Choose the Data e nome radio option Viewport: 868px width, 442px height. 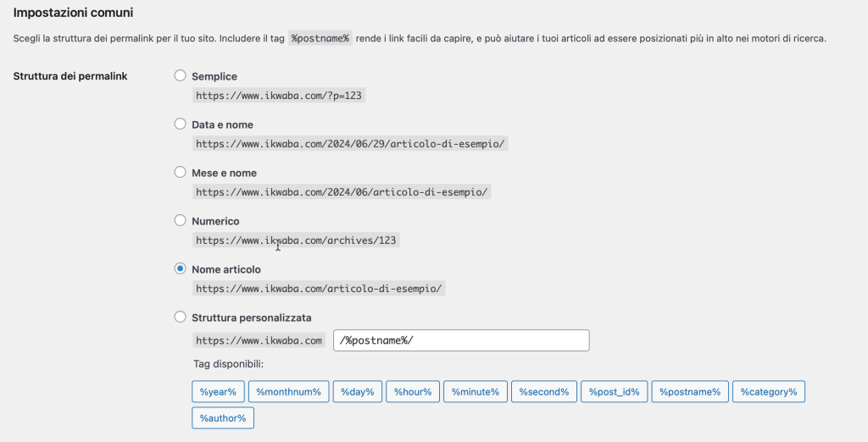pyautogui.click(x=180, y=124)
